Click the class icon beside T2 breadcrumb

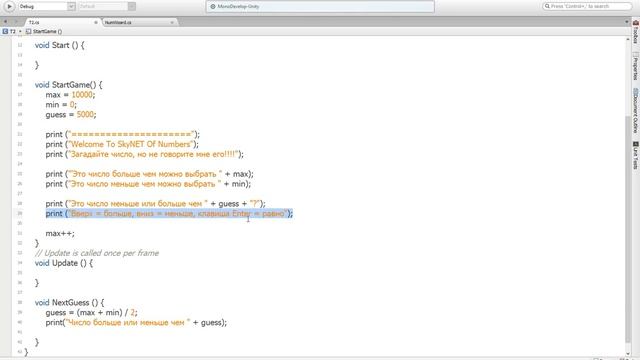[x=5, y=31]
